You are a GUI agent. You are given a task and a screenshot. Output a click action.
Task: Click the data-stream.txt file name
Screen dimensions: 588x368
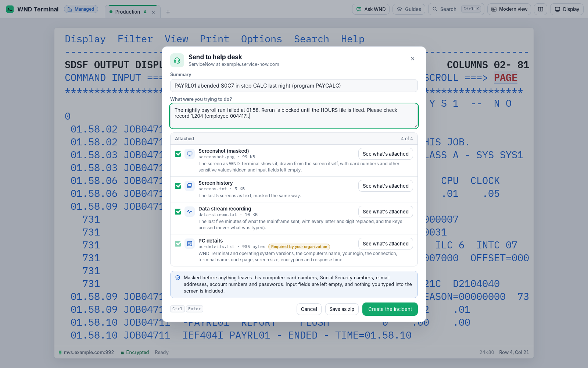218,215
